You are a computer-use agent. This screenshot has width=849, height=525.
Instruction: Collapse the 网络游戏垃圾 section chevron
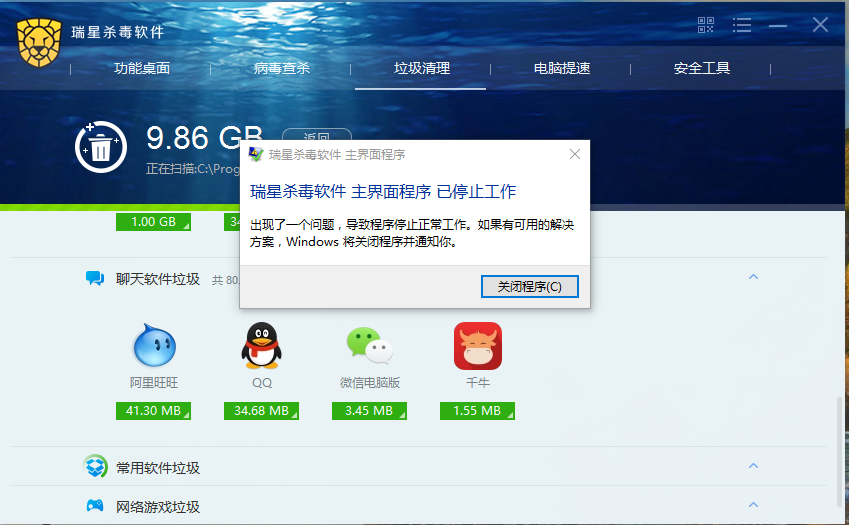tap(753, 504)
